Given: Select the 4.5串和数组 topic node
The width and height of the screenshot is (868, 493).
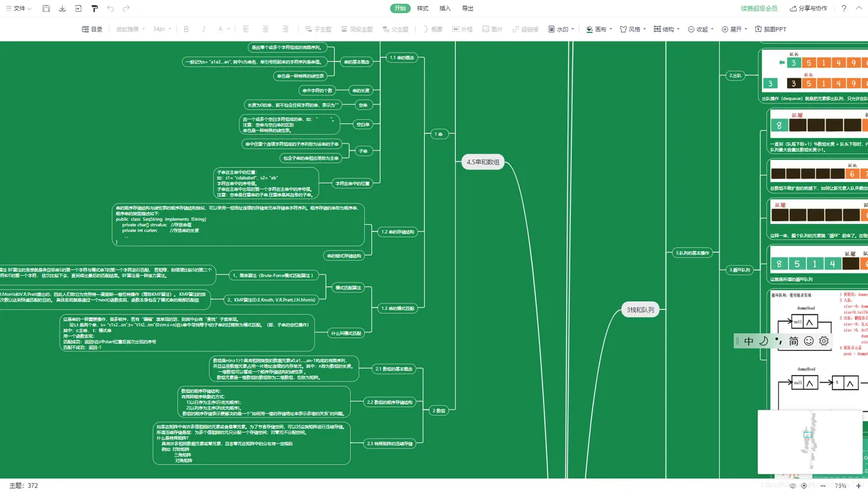Looking at the screenshot, I should [x=483, y=162].
